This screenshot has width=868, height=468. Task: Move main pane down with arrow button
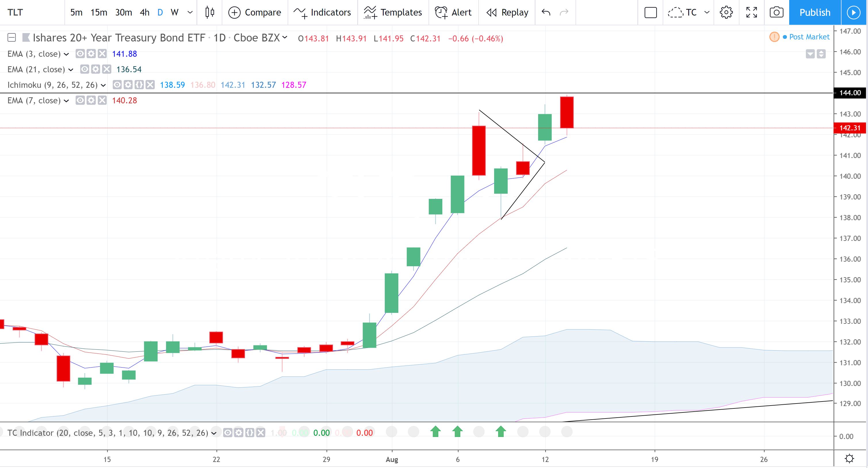point(810,54)
